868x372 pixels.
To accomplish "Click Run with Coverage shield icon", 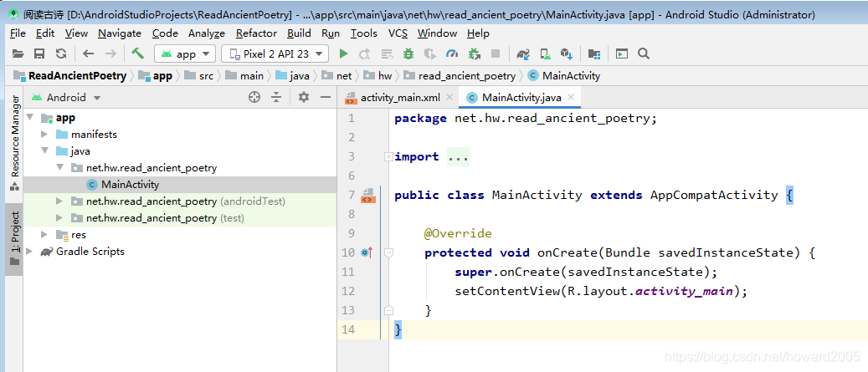I will pyautogui.click(x=430, y=54).
